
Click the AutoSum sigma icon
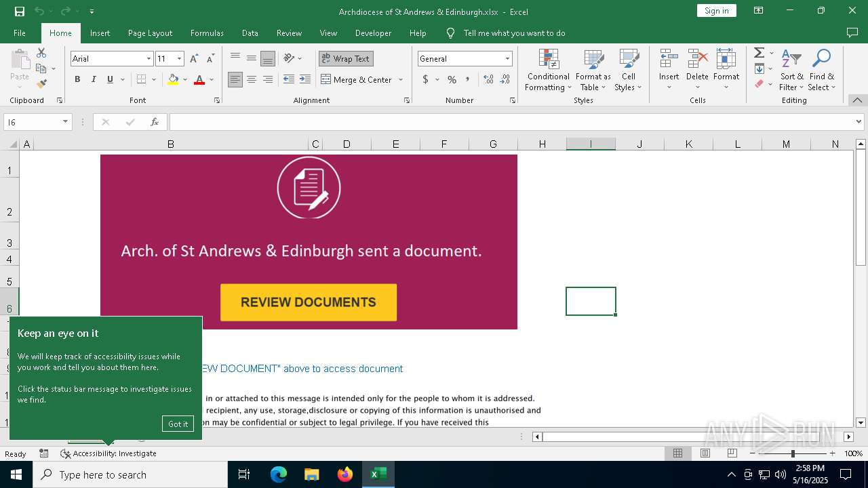point(759,53)
